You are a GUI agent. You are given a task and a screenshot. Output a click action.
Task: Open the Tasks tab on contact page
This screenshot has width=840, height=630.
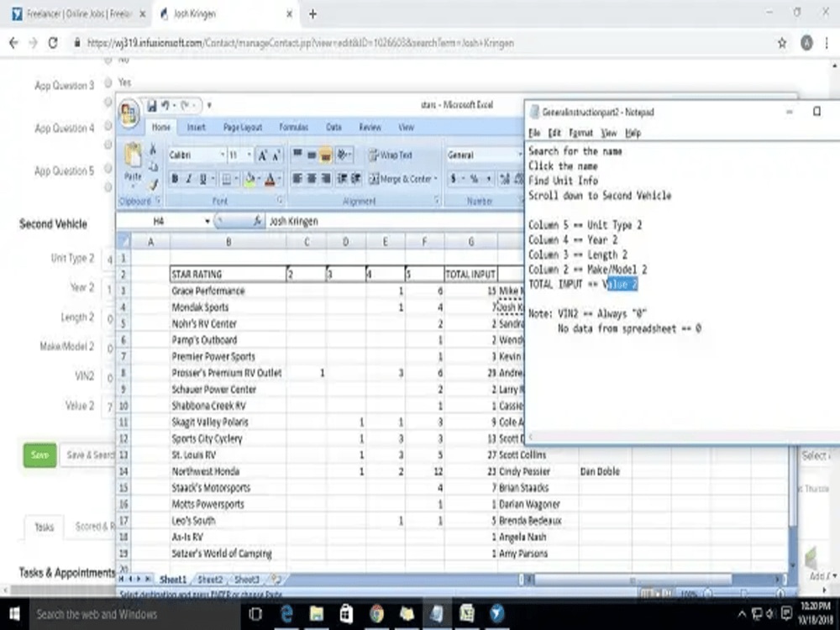44,528
